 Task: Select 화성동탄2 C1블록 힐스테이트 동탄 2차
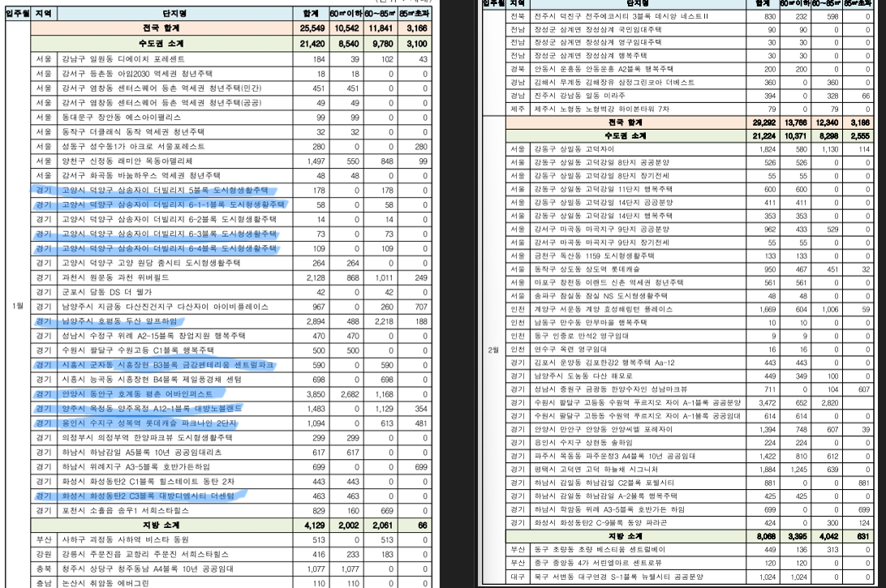click(x=148, y=482)
